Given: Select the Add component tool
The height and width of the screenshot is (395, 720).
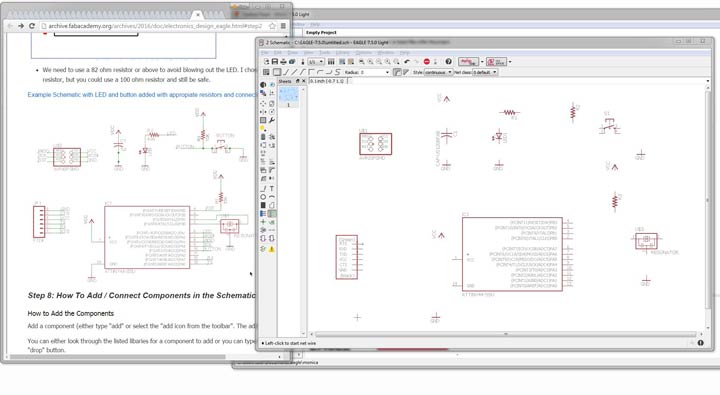Looking at the screenshot, I should click(x=272, y=136).
